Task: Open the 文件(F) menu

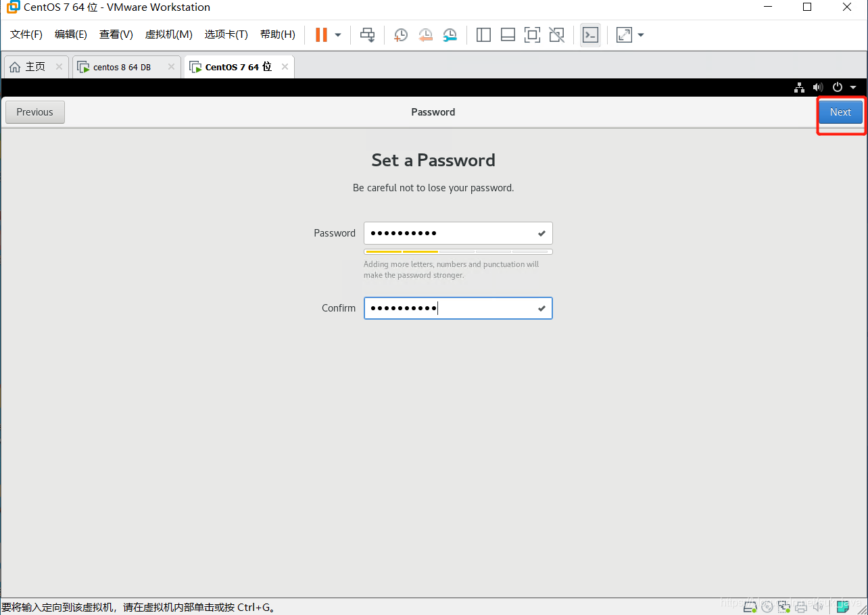Action: coord(26,34)
